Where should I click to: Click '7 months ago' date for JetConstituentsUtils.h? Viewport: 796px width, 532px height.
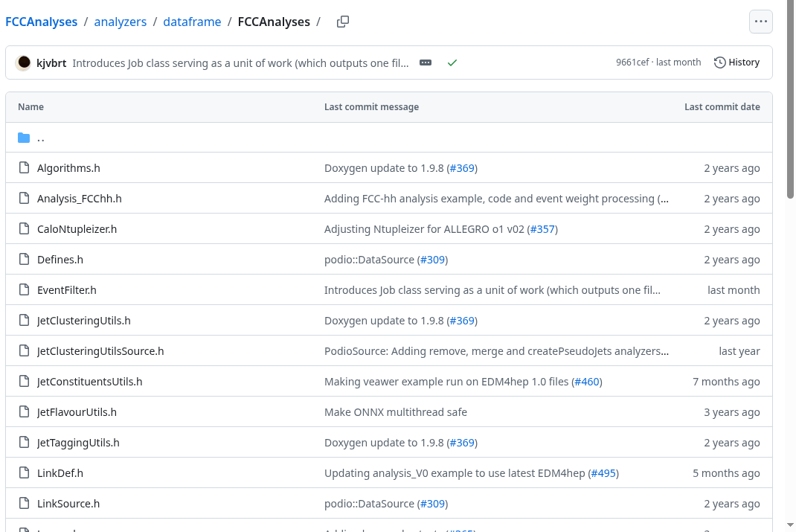pos(726,381)
